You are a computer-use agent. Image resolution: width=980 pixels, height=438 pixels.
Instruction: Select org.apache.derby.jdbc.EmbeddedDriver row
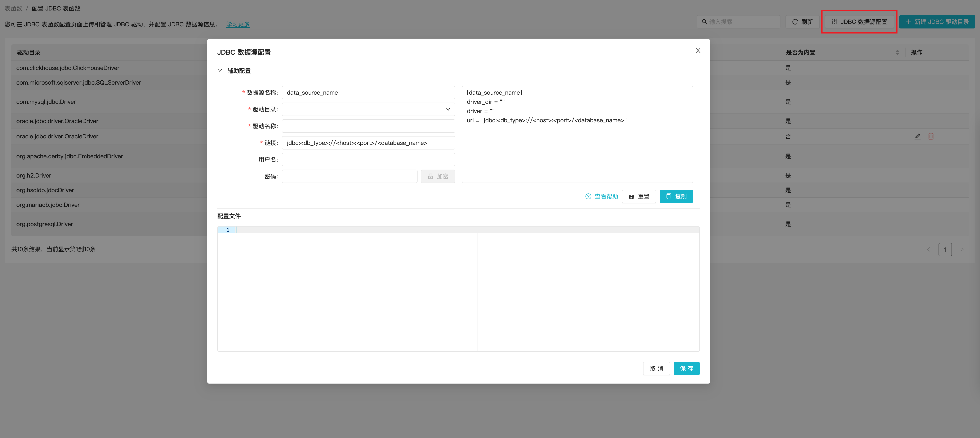490,156
